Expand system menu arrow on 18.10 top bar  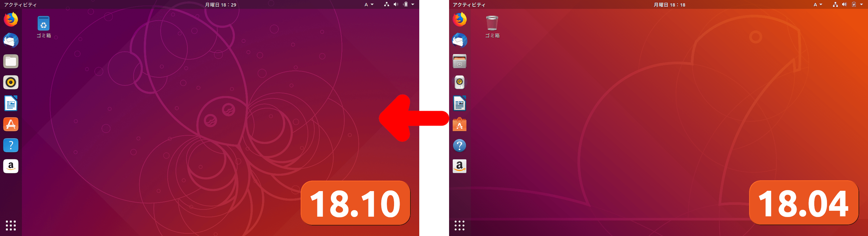[x=413, y=5]
